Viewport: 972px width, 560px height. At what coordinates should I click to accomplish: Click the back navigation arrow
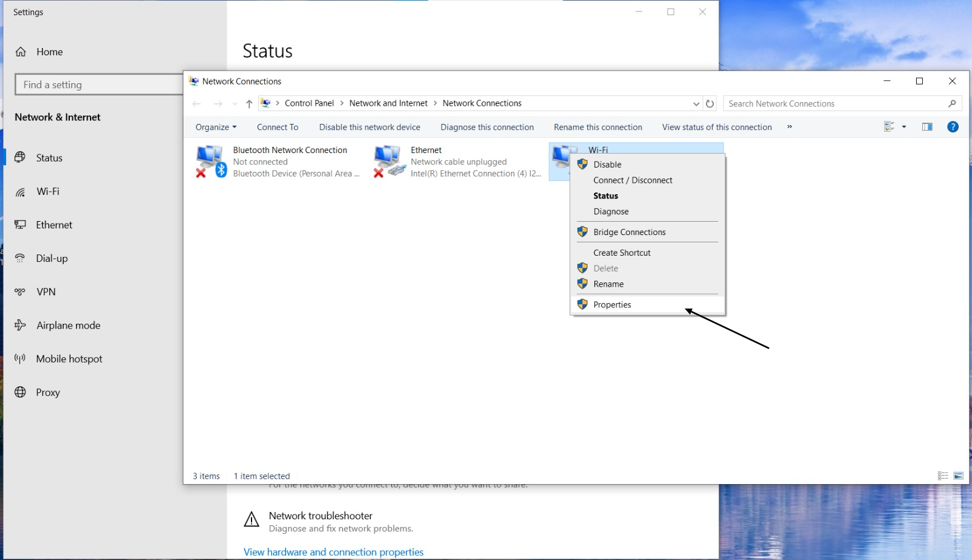point(197,103)
